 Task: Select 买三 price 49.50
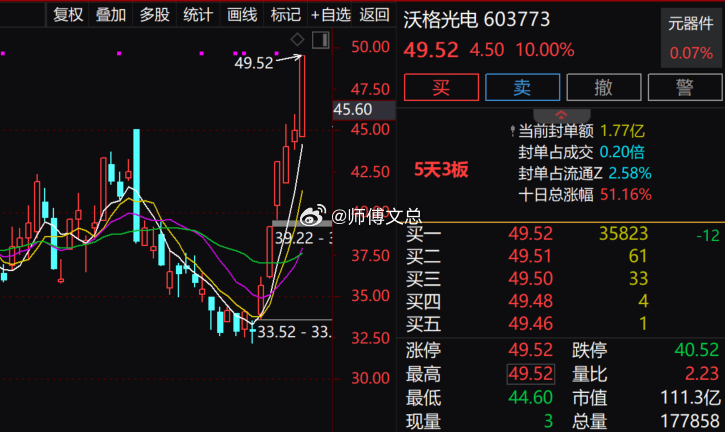pyautogui.click(x=530, y=278)
